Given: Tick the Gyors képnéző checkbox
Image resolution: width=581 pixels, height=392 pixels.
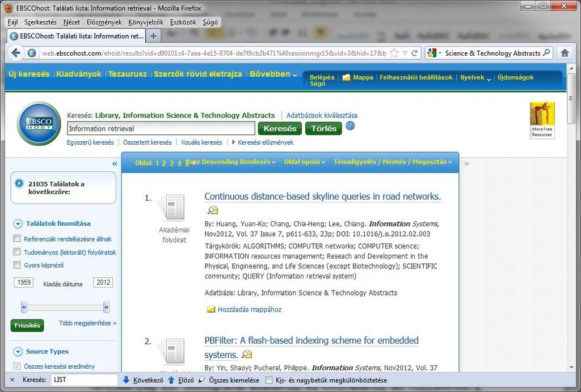Looking at the screenshot, I should coord(16,264).
